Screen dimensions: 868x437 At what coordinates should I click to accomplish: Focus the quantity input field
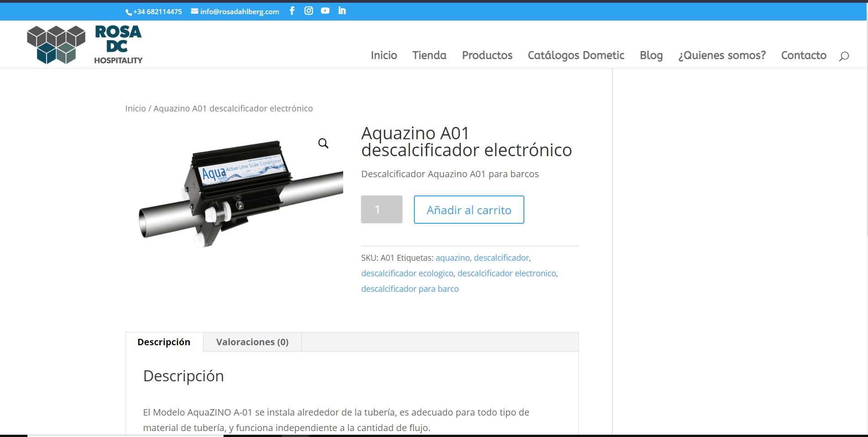click(382, 210)
